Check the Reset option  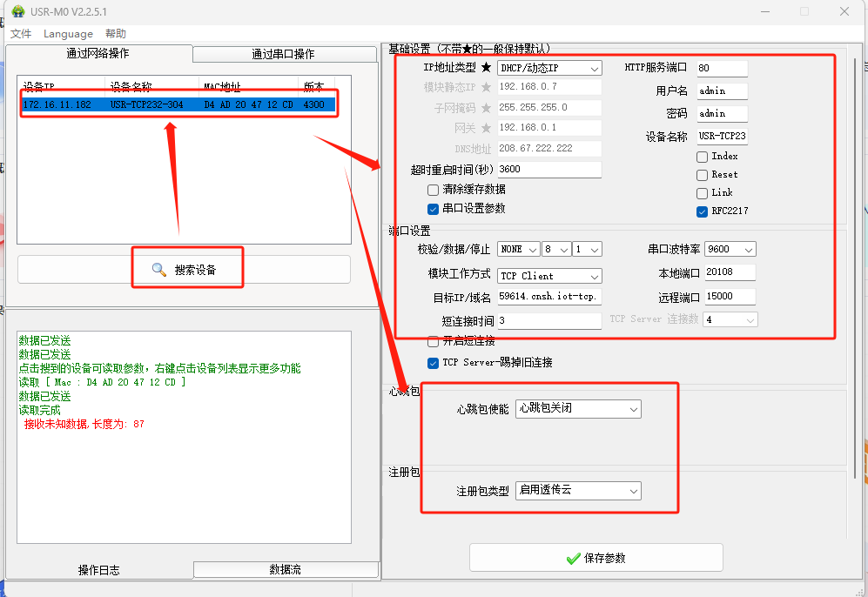point(702,175)
